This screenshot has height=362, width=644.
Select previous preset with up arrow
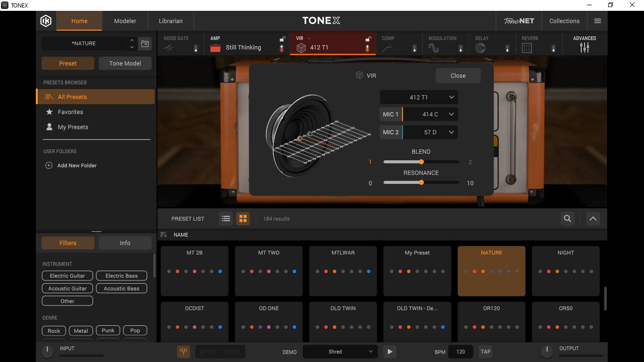132,41
